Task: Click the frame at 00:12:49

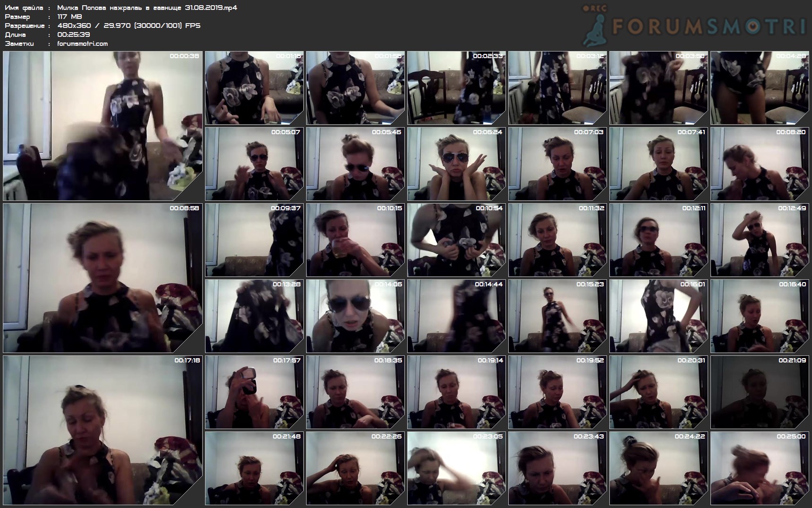Action: (760, 240)
